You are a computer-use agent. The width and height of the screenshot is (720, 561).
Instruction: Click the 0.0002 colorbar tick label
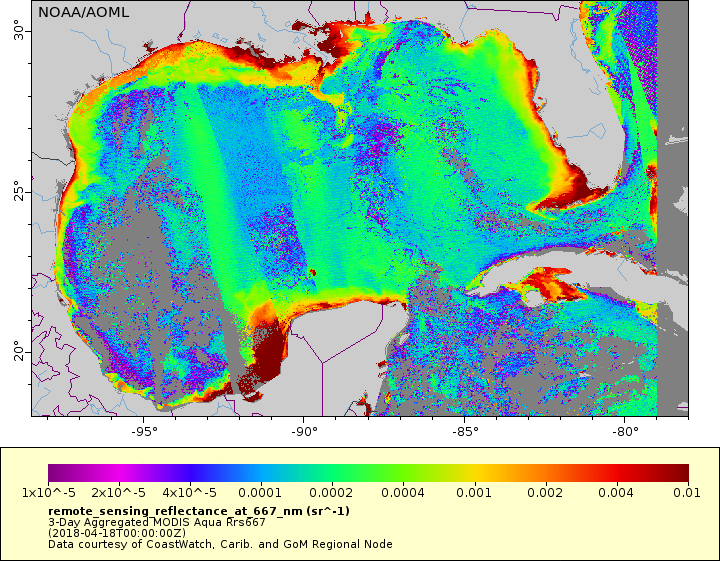[331, 493]
